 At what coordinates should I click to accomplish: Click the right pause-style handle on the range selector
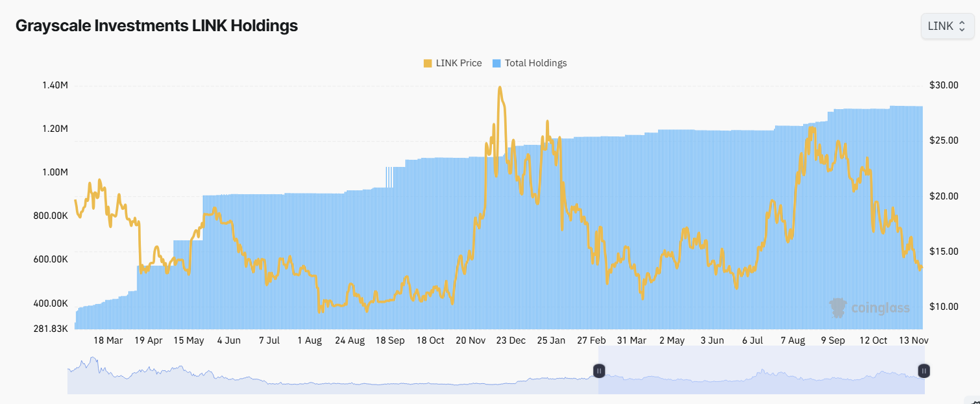[x=923, y=371]
